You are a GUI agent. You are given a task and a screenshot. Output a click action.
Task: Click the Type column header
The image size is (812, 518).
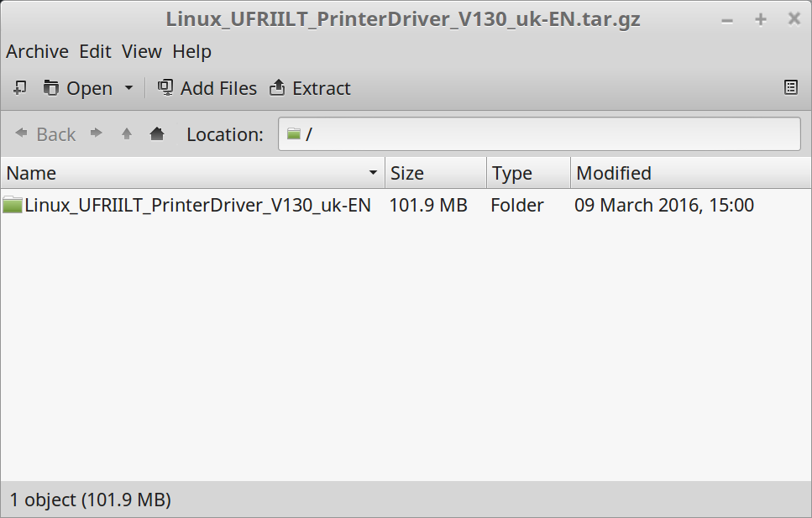click(x=527, y=173)
